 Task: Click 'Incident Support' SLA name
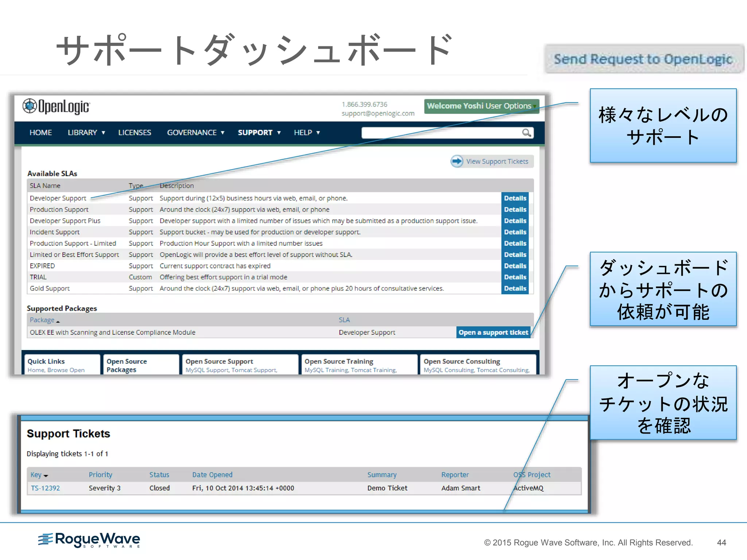coord(54,232)
